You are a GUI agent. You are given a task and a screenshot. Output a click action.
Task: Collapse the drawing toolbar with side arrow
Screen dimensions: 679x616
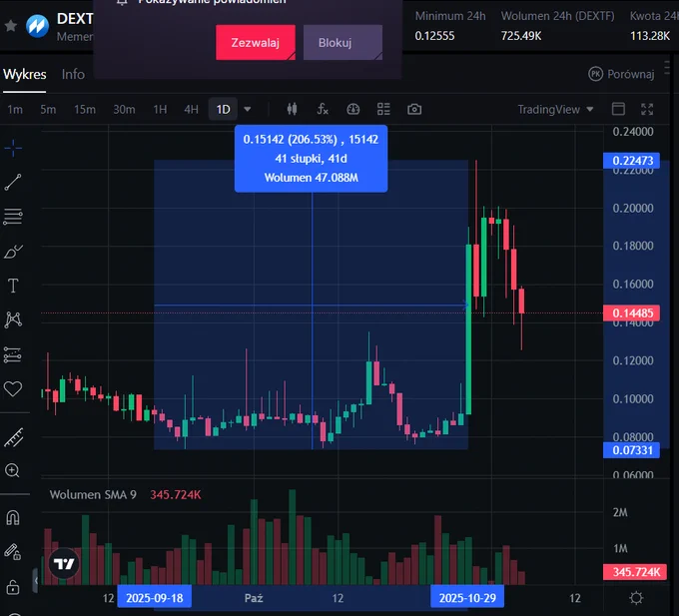[36, 580]
